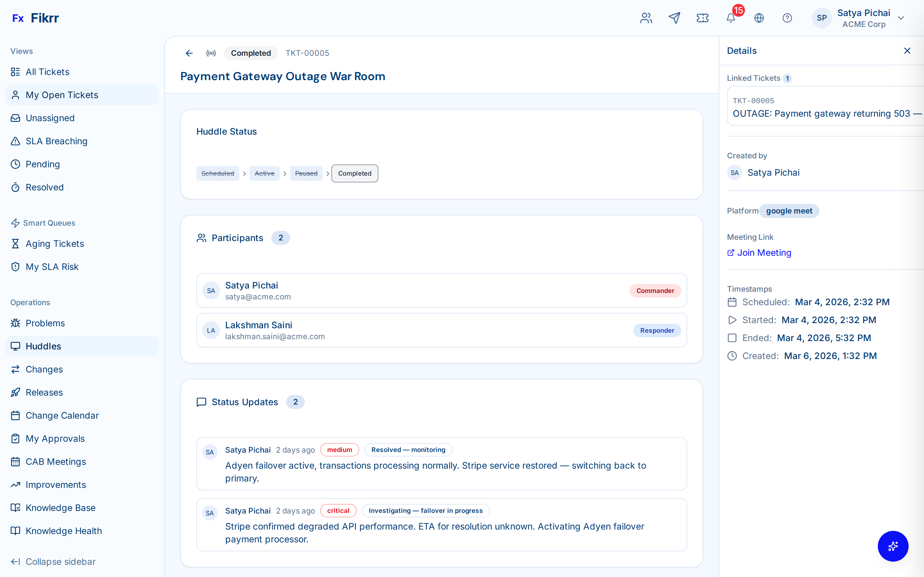Open the Change Calendar
924x577 pixels.
(x=62, y=415)
